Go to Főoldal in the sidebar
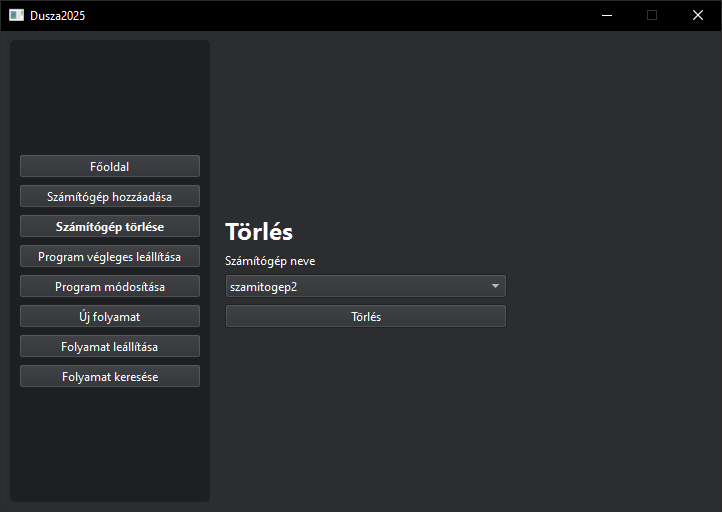Screen dimensions: 722x512 coord(110,166)
